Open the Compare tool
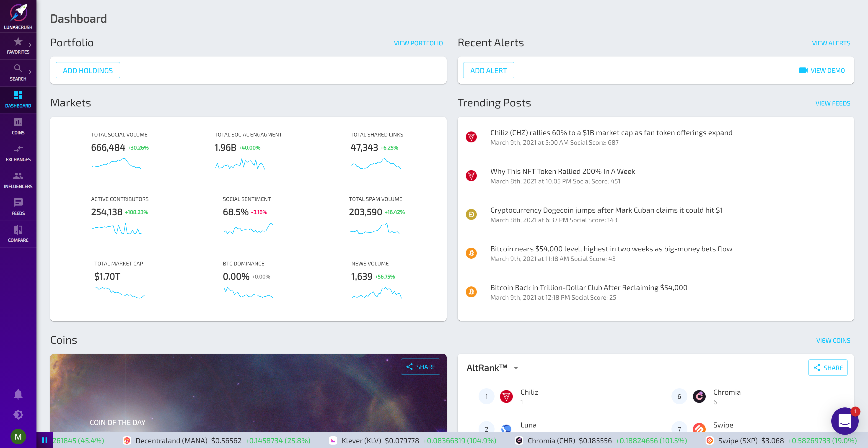The width and height of the screenshot is (868, 448). (18, 234)
